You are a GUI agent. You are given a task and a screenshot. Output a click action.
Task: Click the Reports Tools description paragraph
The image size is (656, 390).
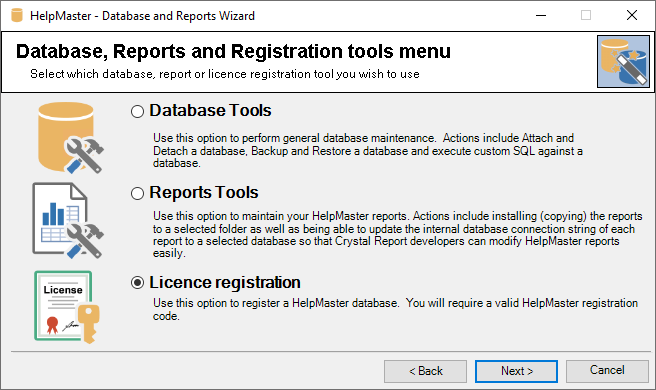click(397, 235)
